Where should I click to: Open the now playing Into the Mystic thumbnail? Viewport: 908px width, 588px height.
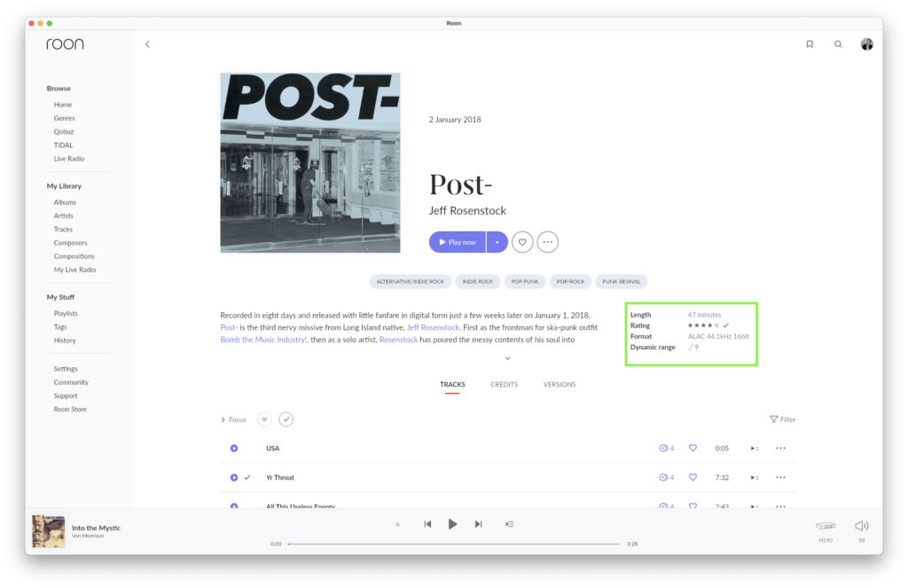tap(48, 531)
